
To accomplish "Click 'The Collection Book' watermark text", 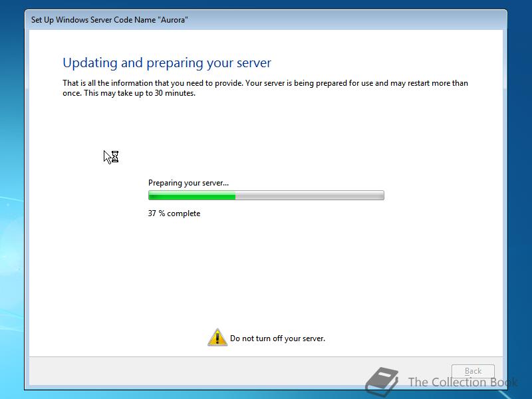I will [x=463, y=382].
